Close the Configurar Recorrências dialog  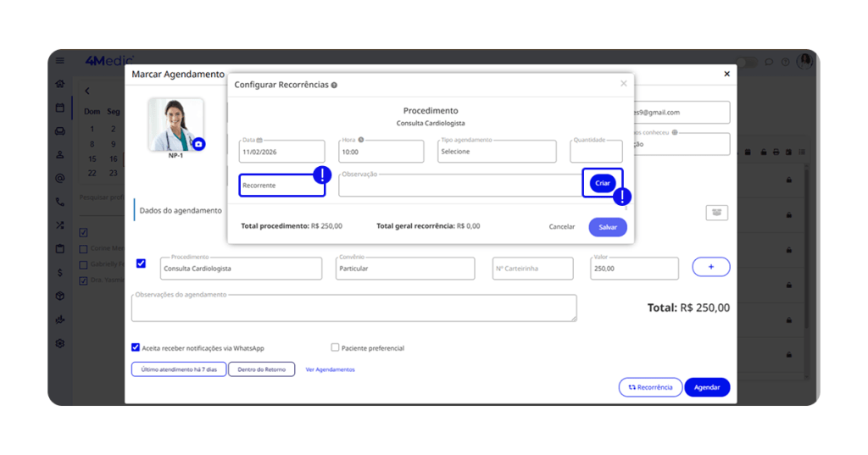tap(624, 84)
